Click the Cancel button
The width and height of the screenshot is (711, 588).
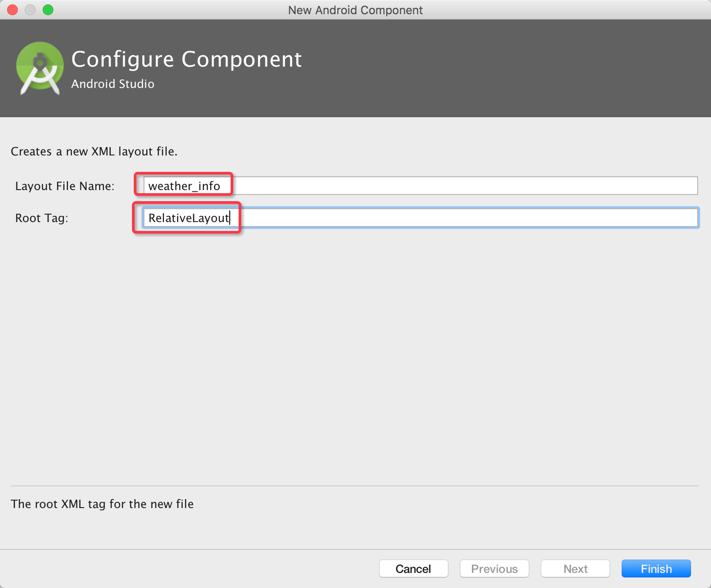tap(413, 568)
